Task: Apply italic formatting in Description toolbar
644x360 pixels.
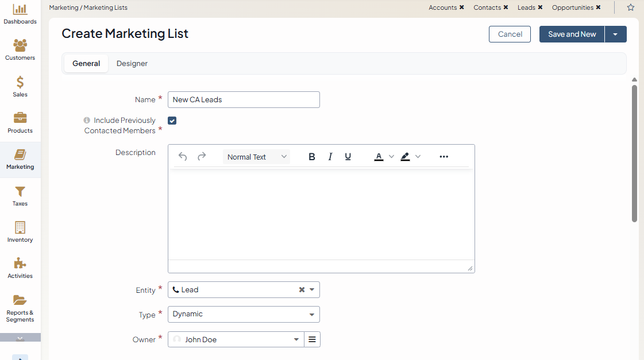Action: (x=330, y=157)
